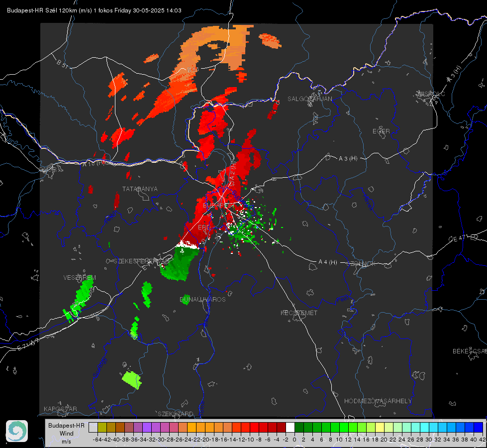Select the SZÉKESFEHÉRVÁR city label
This screenshot has width=487, height=448.
(x=142, y=261)
